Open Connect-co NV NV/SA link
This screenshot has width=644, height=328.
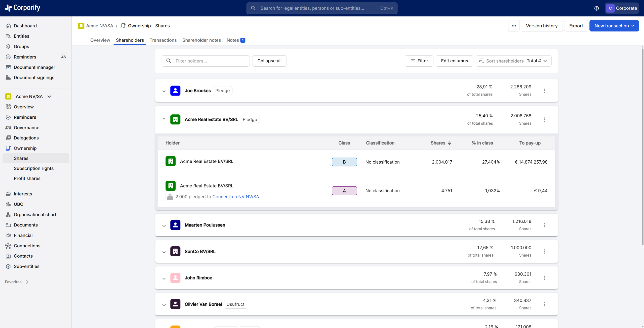point(235,197)
